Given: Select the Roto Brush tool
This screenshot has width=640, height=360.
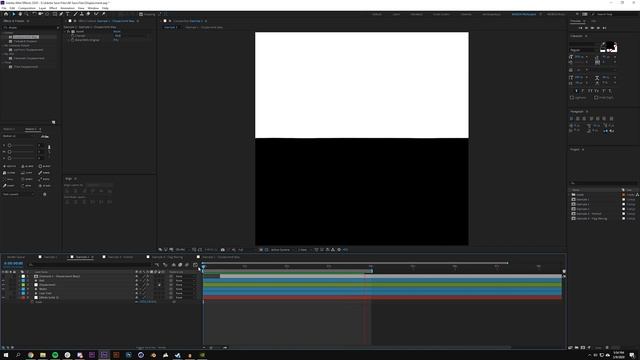Looking at the screenshot, I should 96,14.
